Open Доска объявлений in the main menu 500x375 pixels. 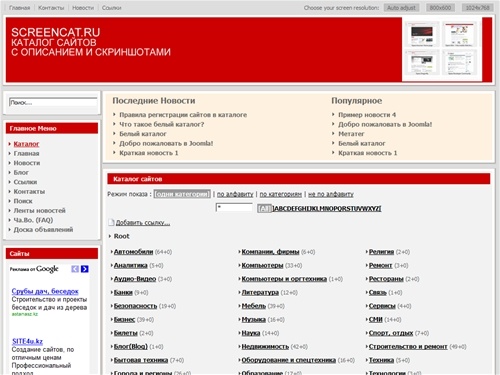tap(43, 230)
